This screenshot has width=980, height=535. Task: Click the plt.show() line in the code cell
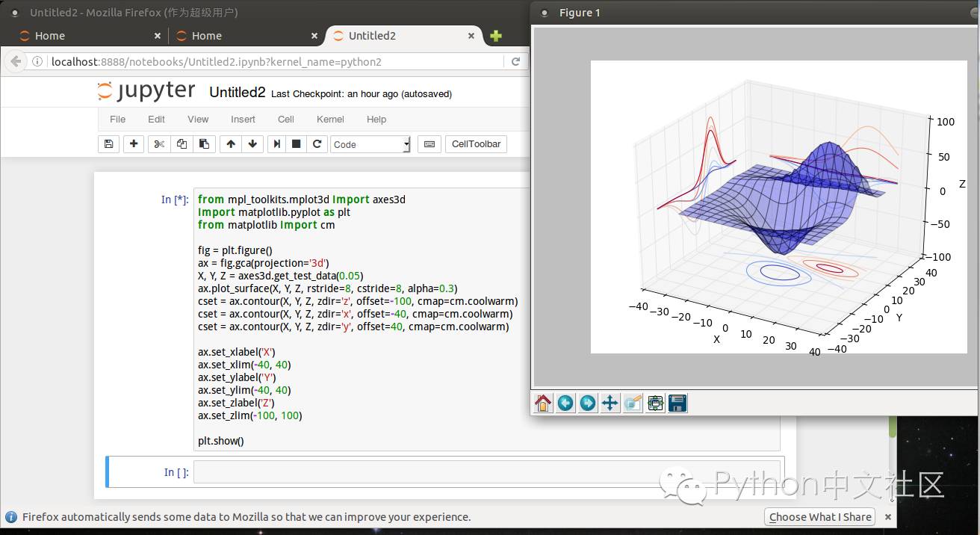pos(220,441)
